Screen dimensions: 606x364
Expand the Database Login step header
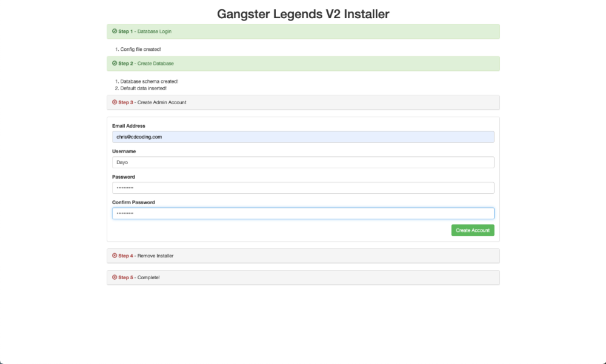coord(303,31)
